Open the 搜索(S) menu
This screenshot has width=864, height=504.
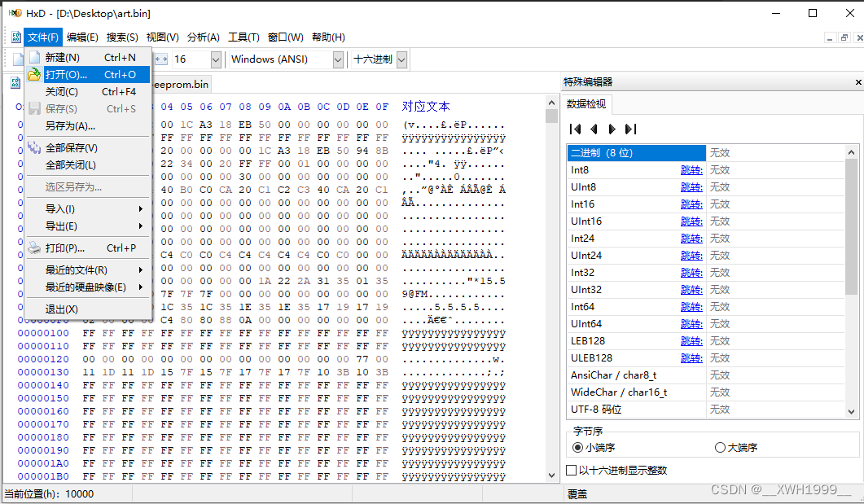pos(122,37)
